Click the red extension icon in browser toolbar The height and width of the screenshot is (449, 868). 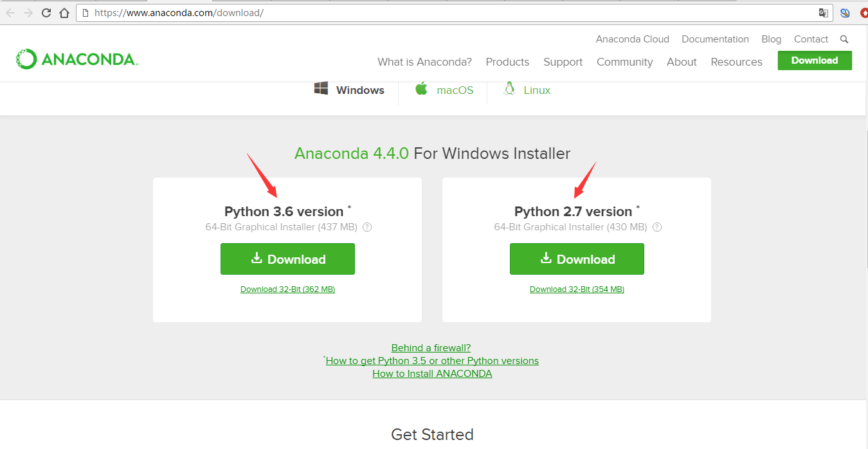click(x=863, y=12)
